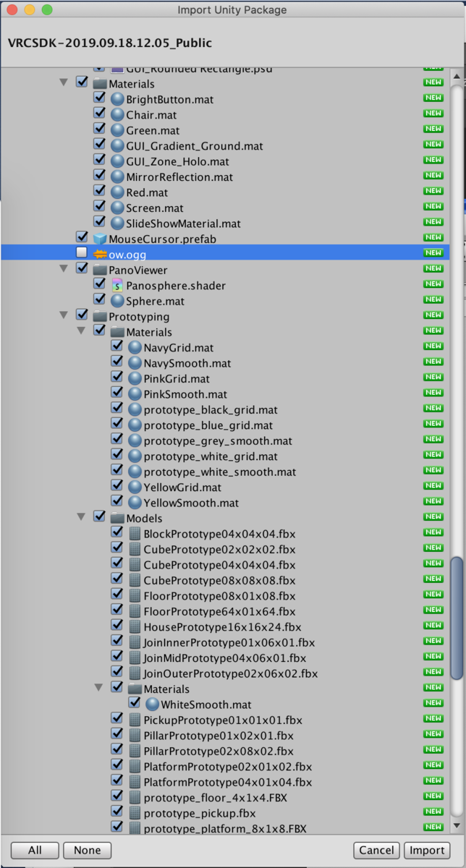Select all items with the All button
This screenshot has height=868, width=466.
(x=35, y=850)
